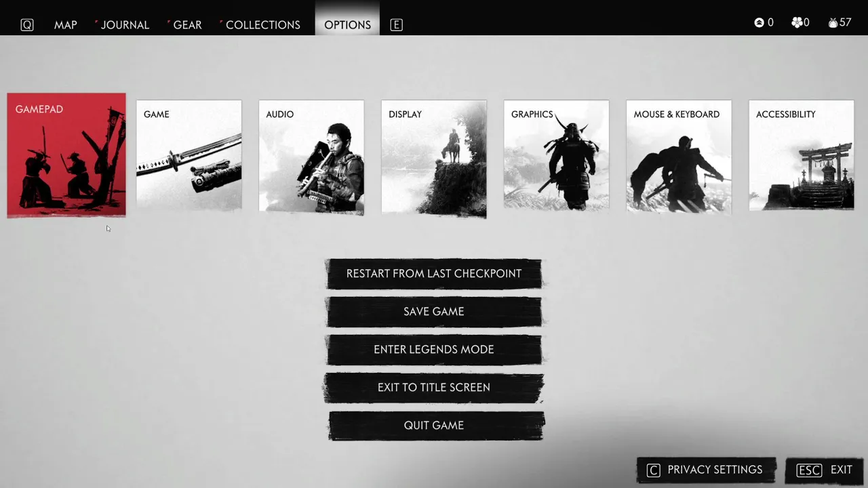Open the Accessibility settings card
Screen dimensions: 868x488
(x=802, y=155)
